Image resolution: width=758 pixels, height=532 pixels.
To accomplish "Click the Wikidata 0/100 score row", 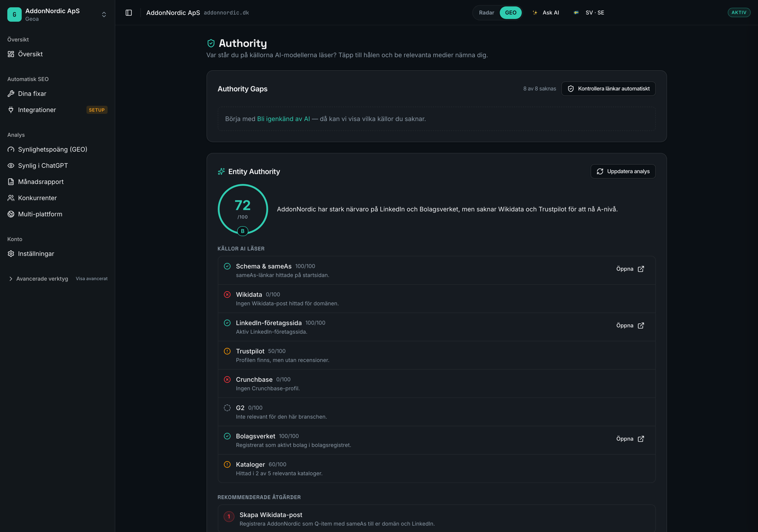I will click(x=436, y=299).
